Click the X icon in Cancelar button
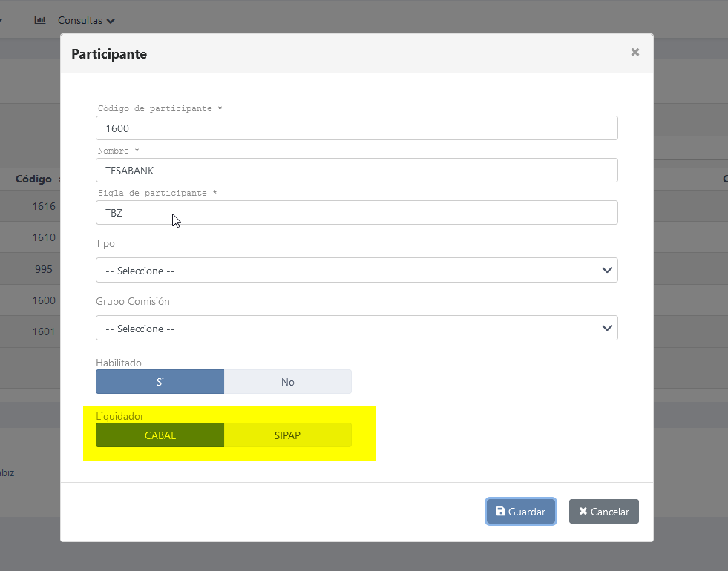 click(x=583, y=512)
